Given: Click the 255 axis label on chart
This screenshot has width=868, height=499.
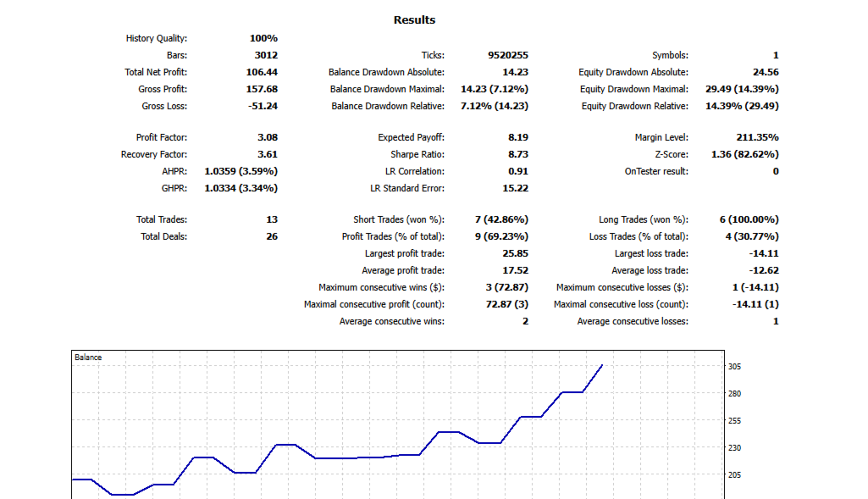Looking at the screenshot, I should coord(734,421).
